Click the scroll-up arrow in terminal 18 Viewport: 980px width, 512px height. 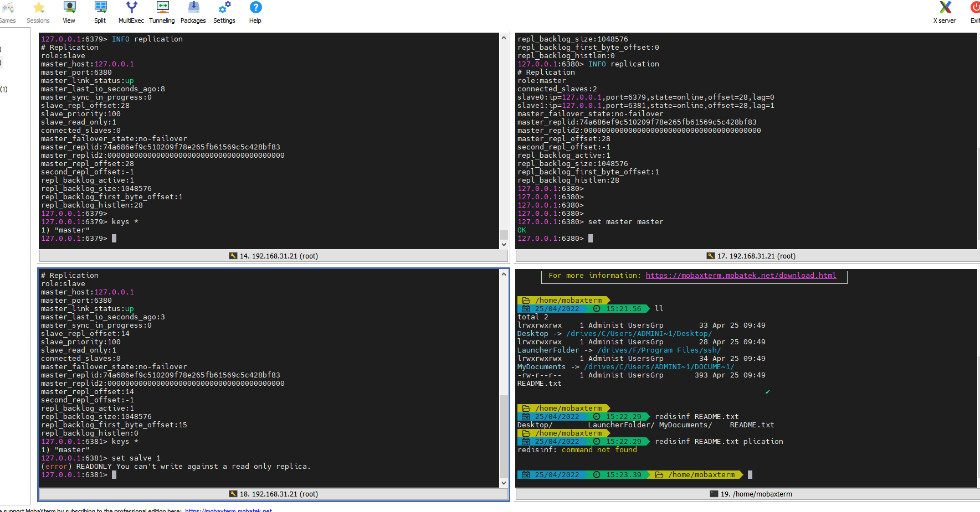point(504,274)
